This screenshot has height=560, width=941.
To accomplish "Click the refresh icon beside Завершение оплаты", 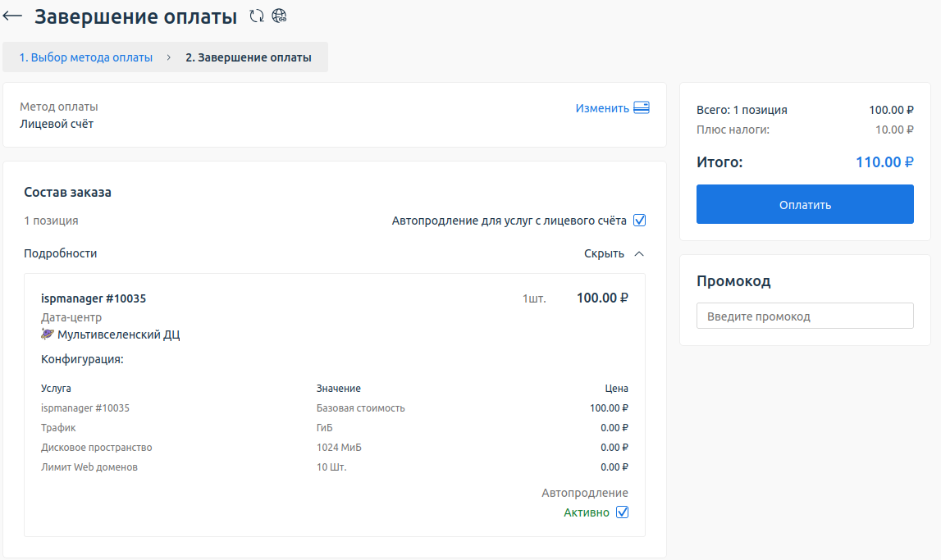I will pos(257,16).
